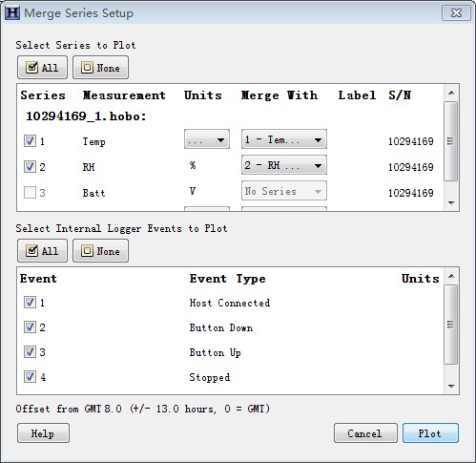The width and height of the screenshot is (476, 463).
Task: Uncheck series 1 Temp checkbox
Action: (30, 140)
